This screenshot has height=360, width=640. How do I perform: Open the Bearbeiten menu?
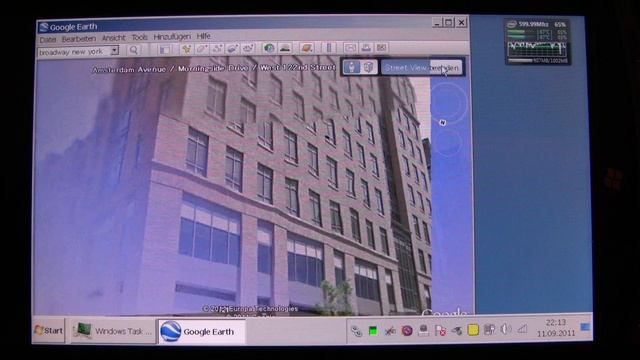pyautogui.click(x=79, y=39)
